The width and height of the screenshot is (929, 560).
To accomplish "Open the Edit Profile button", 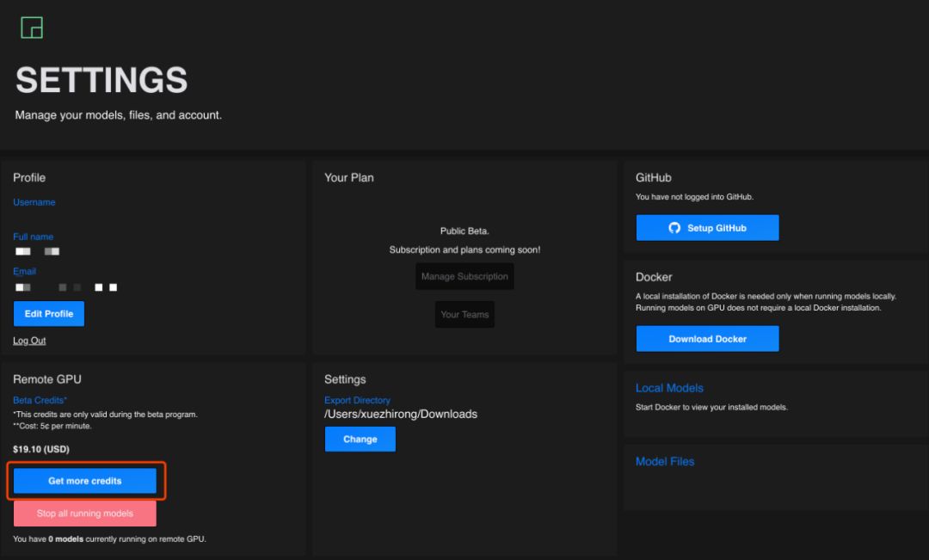I will coord(49,314).
